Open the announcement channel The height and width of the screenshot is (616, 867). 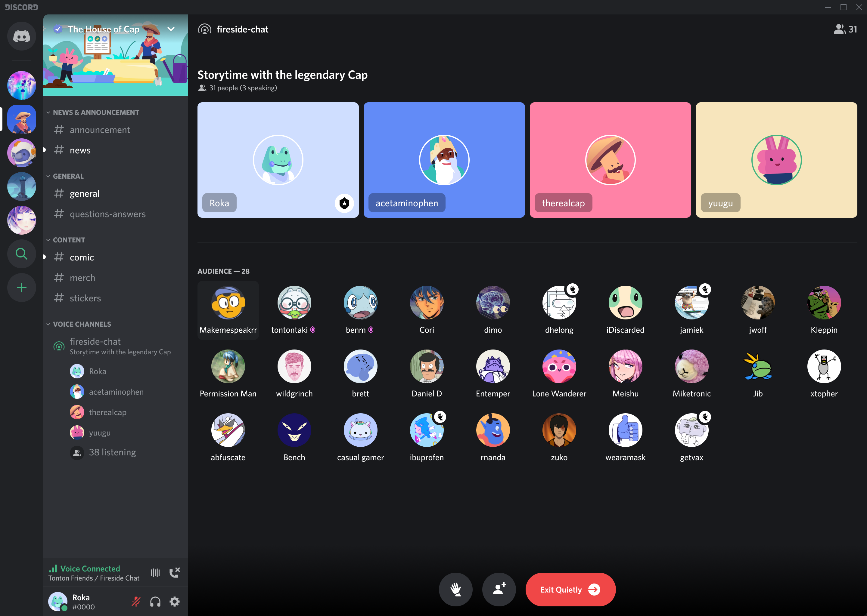pos(100,129)
